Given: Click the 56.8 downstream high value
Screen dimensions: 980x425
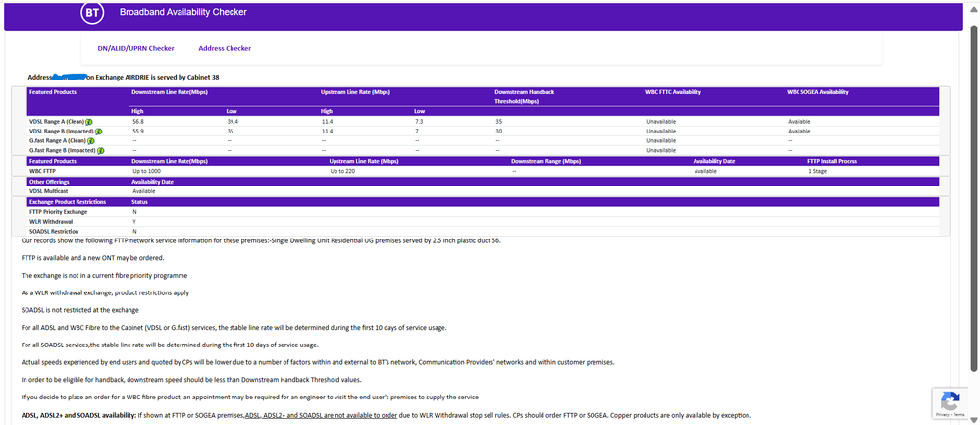Looking at the screenshot, I should (x=138, y=122).
